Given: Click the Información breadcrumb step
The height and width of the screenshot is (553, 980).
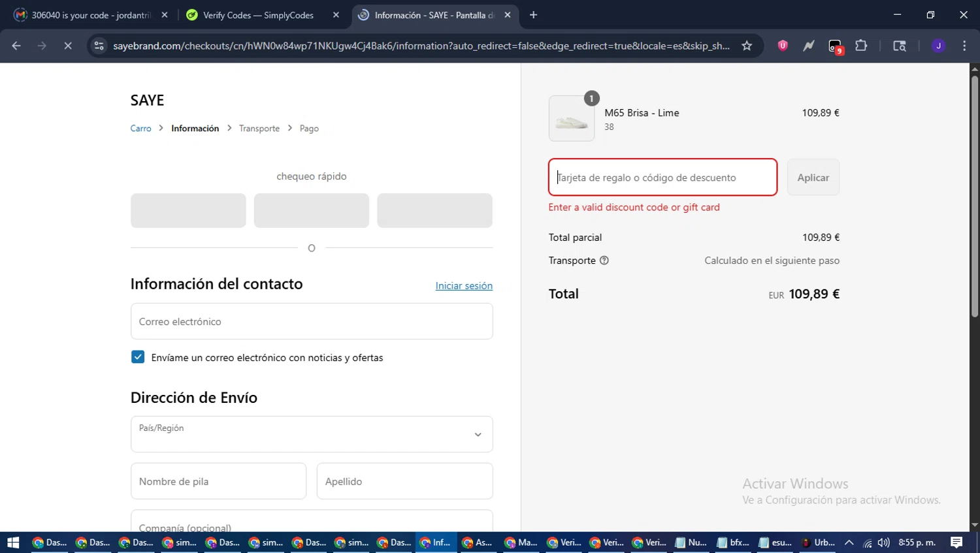Looking at the screenshot, I should [x=195, y=129].
